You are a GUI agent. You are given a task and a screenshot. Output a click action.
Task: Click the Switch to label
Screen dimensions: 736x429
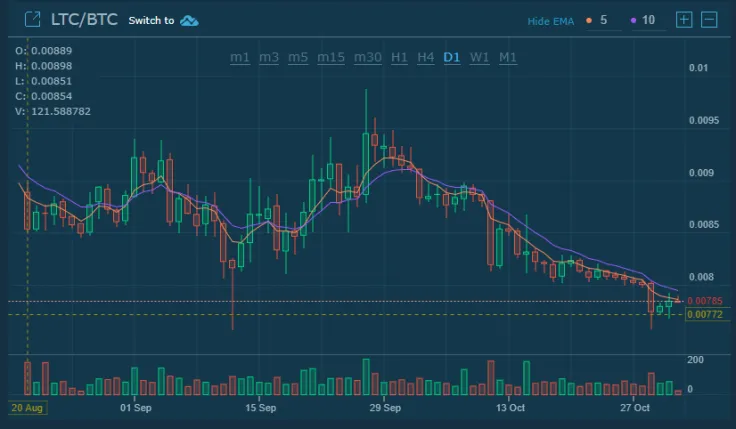(x=151, y=21)
